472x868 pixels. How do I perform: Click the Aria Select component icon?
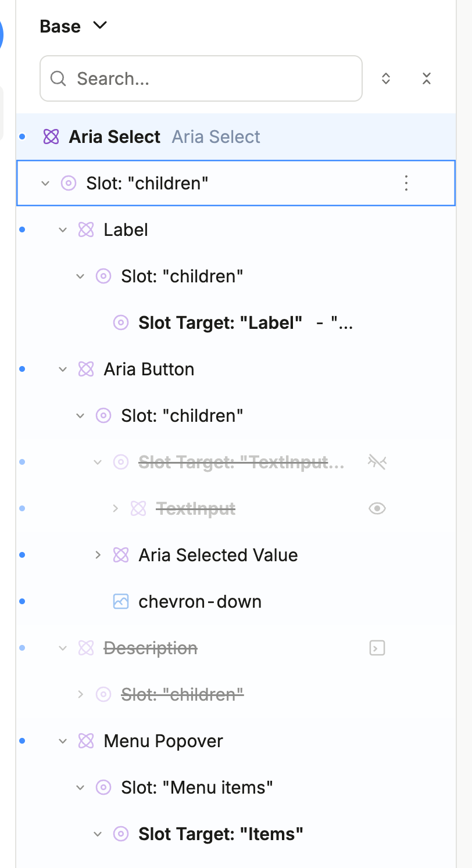(x=51, y=137)
